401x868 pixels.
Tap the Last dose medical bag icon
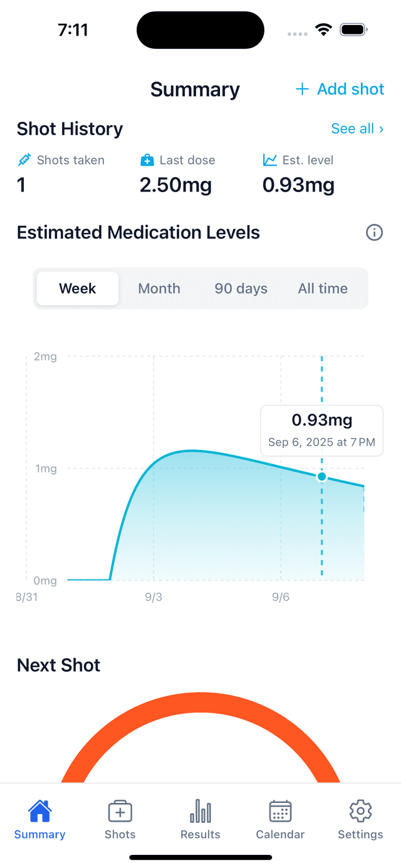(147, 160)
